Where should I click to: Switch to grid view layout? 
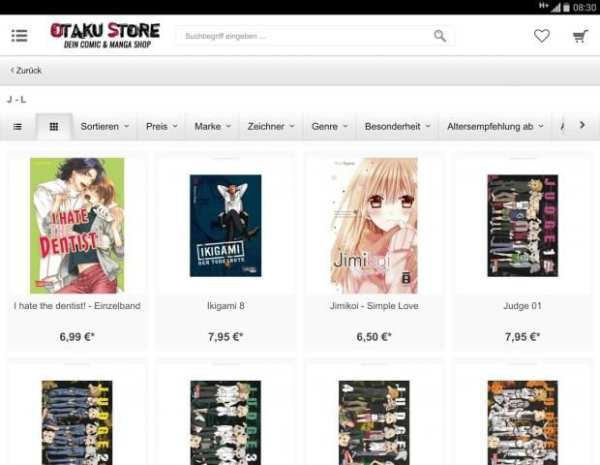coord(54,127)
